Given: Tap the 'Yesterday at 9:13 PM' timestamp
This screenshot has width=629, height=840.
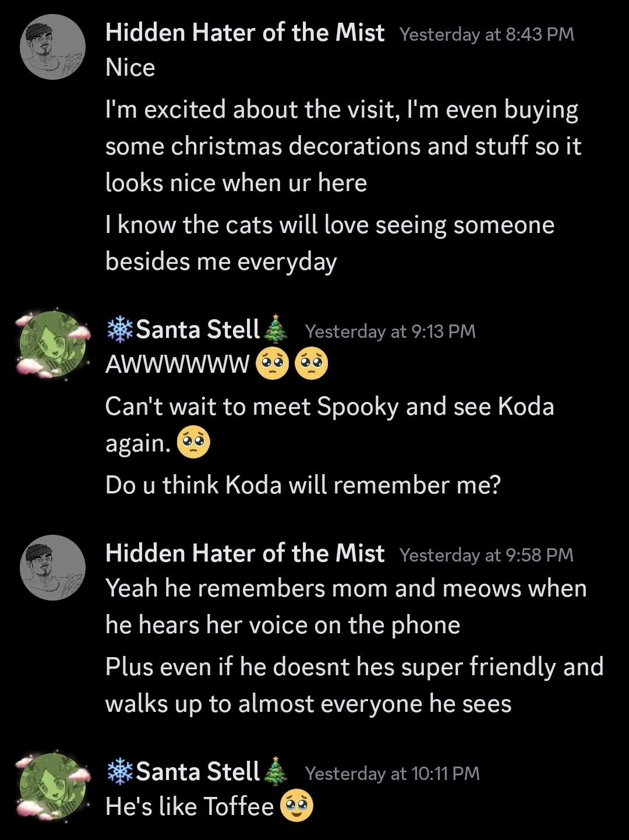Looking at the screenshot, I should 390,331.
